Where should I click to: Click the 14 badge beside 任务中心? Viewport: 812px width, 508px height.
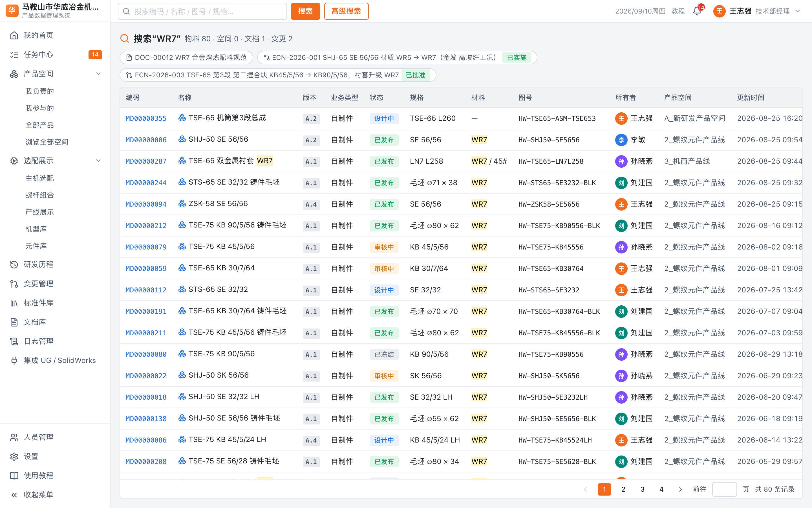tap(95, 54)
